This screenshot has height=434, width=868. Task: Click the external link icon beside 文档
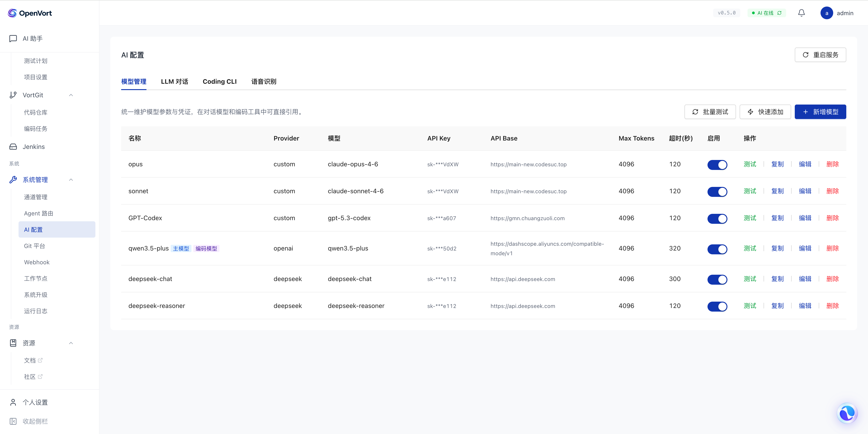(x=40, y=360)
